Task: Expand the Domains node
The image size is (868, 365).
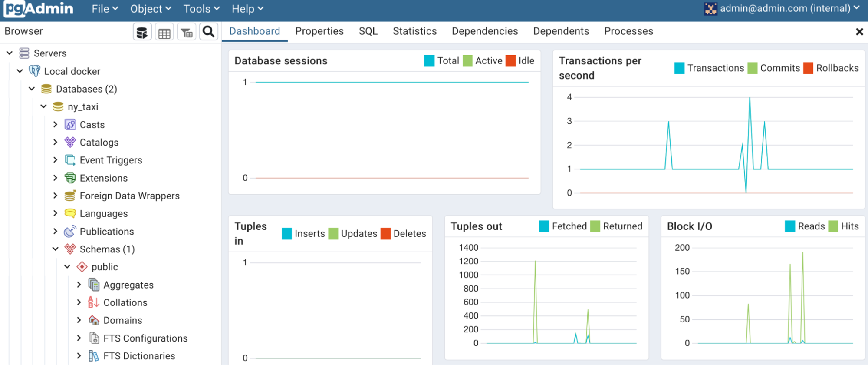Action: 79,320
